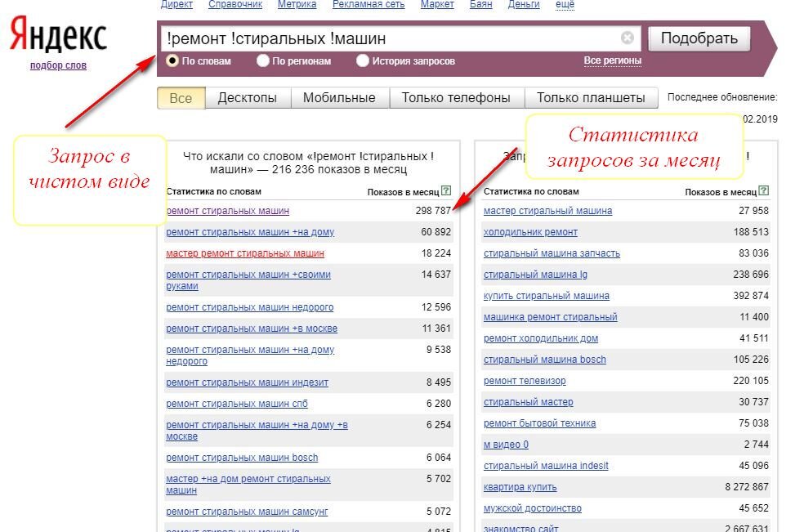
Task: Open the "Директ" service link
Action: pyautogui.click(x=176, y=4)
